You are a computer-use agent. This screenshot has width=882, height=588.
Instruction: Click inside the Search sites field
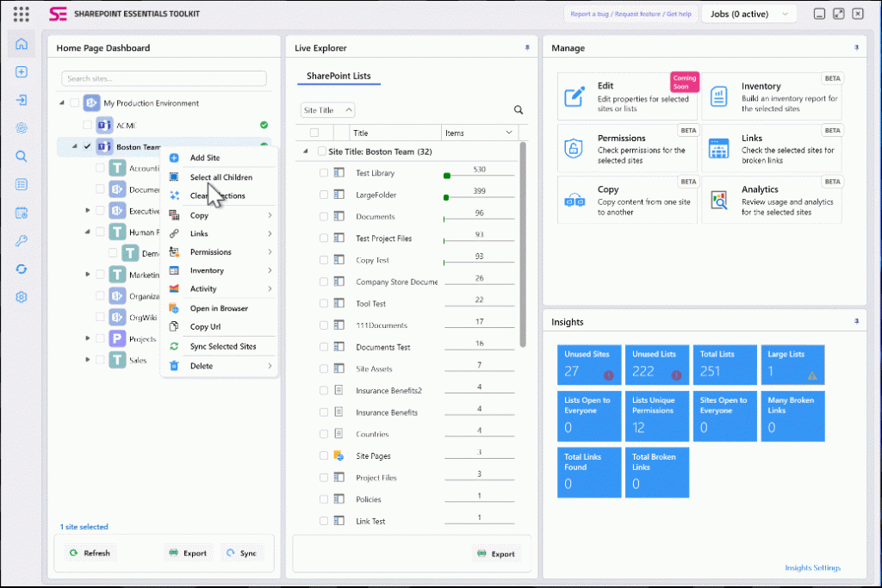164,78
